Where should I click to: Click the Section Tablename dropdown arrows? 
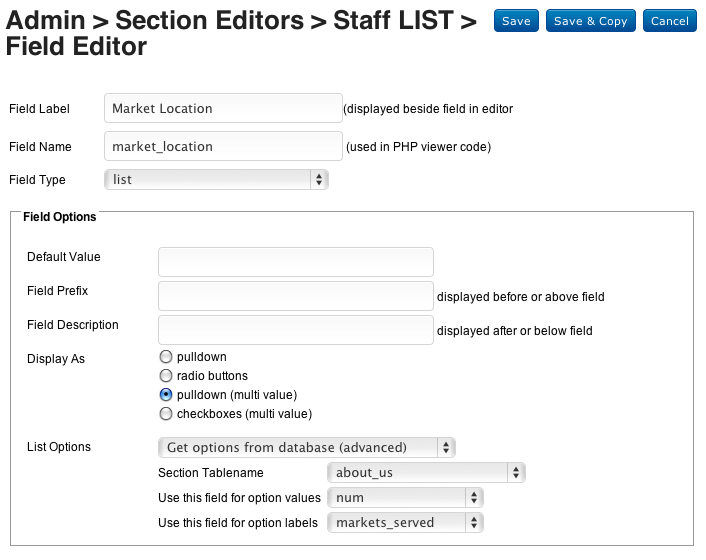[516, 473]
